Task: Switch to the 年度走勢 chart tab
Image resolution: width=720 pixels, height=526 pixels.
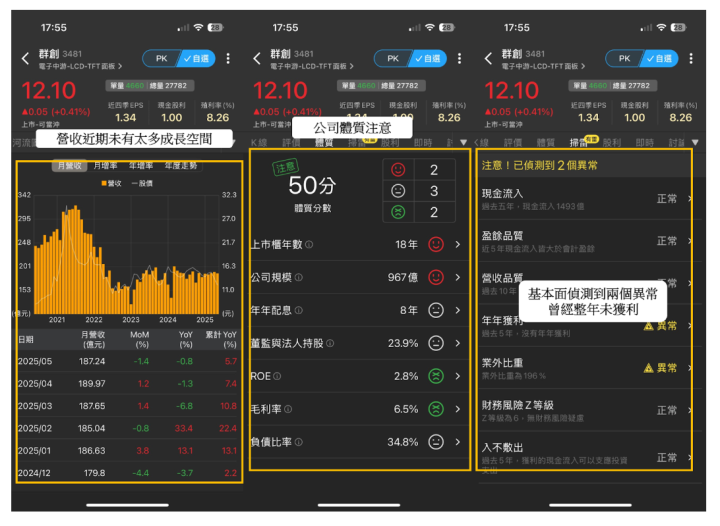Action: pos(181,166)
